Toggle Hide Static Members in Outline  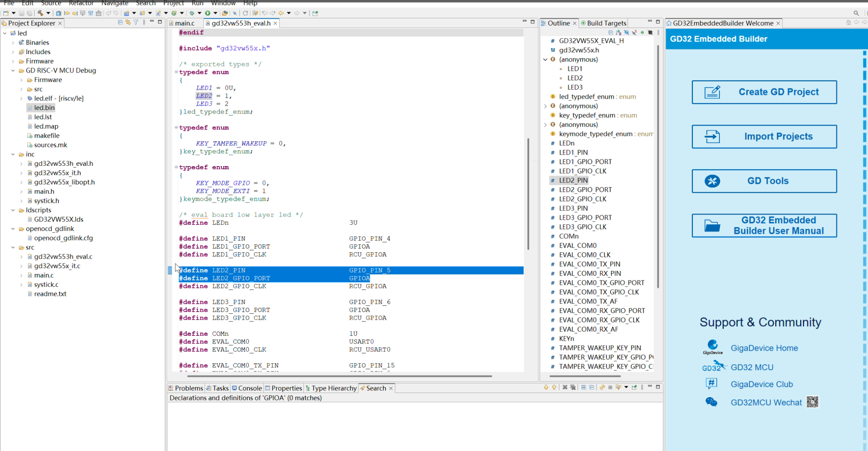click(634, 33)
